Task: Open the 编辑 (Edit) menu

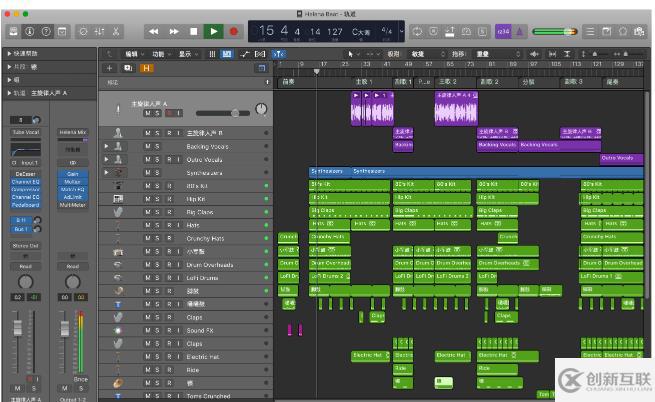Action: click(134, 54)
